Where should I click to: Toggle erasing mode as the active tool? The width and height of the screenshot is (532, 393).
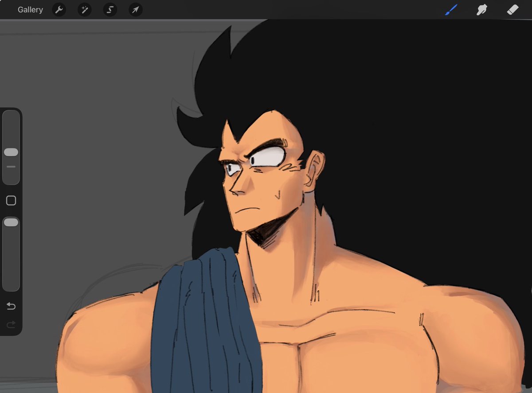(x=512, y=9)
